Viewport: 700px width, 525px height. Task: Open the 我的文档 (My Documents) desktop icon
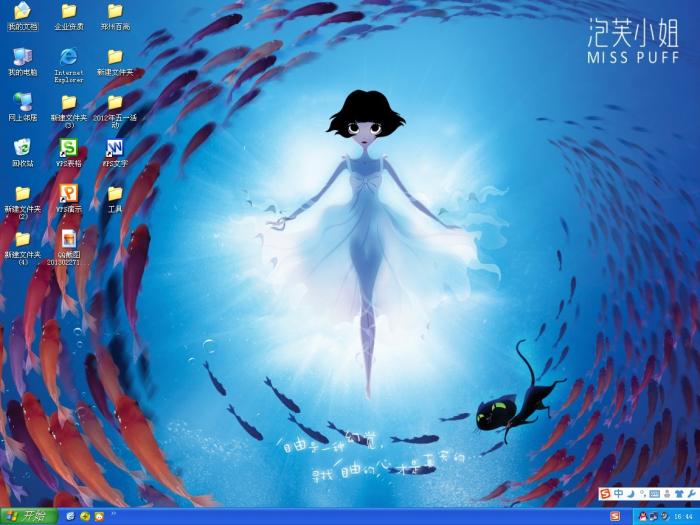pyautogui.click(x=22, y=17)
